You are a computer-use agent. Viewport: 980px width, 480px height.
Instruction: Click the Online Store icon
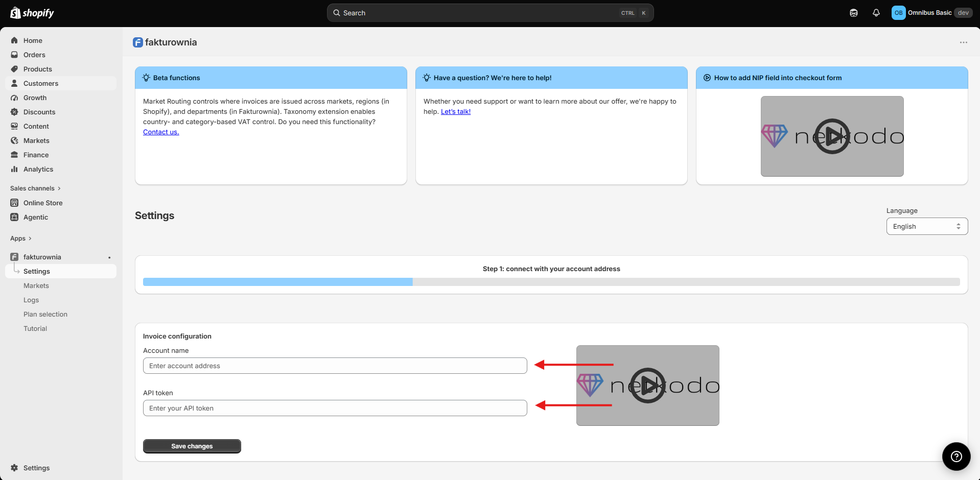pos(14,203)
